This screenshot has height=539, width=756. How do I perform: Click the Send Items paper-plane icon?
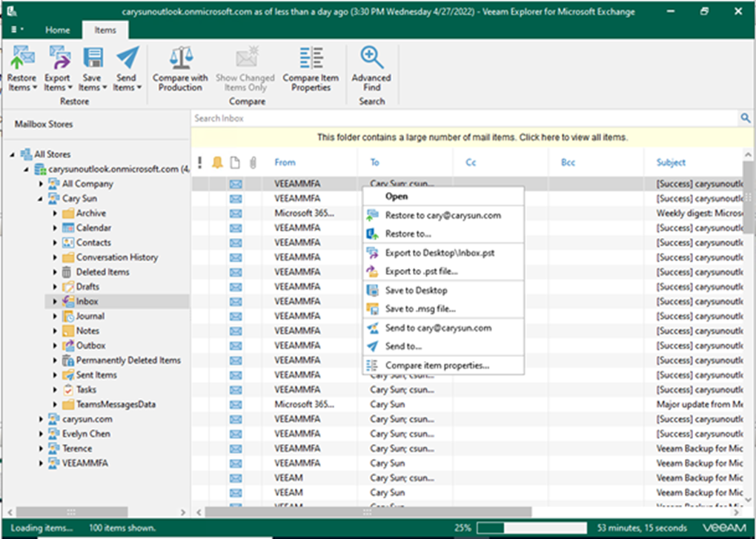tap(127, 58)
